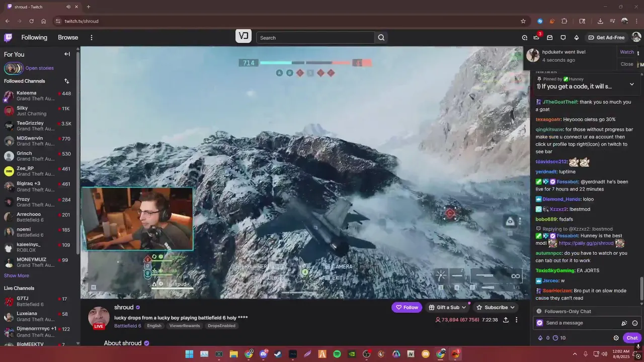Open stream options three-dot menu
This screenshot has height=362, width=644.
tap(516, 320)
